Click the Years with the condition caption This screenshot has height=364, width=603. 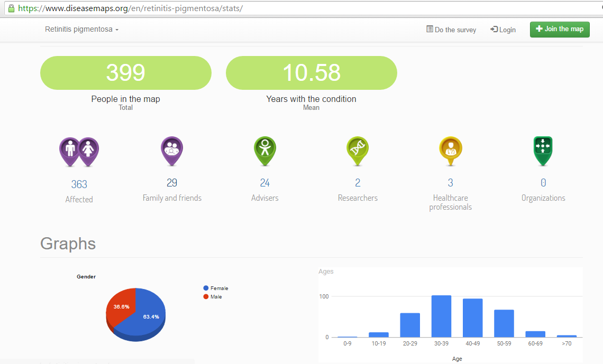(x=312, y=99)
